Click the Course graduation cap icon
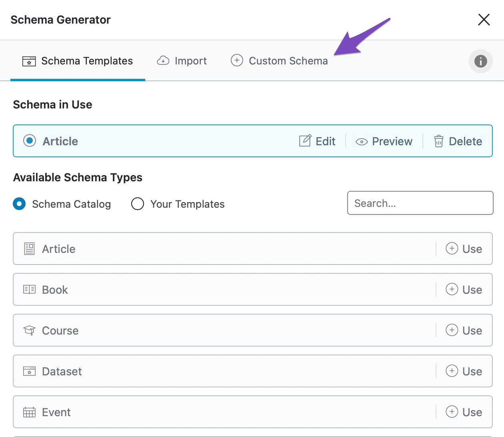Viewport: 504px width, 437px height. pos(29,330)
